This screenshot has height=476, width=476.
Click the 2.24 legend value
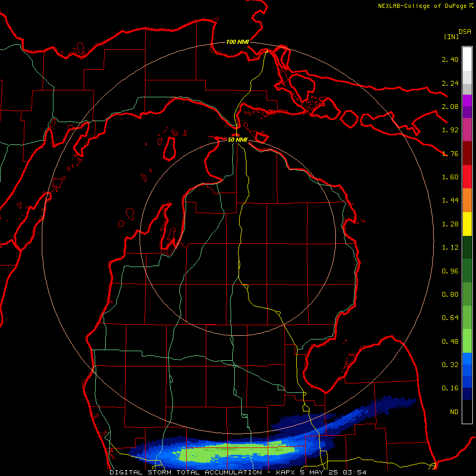[x=450, y=83]
